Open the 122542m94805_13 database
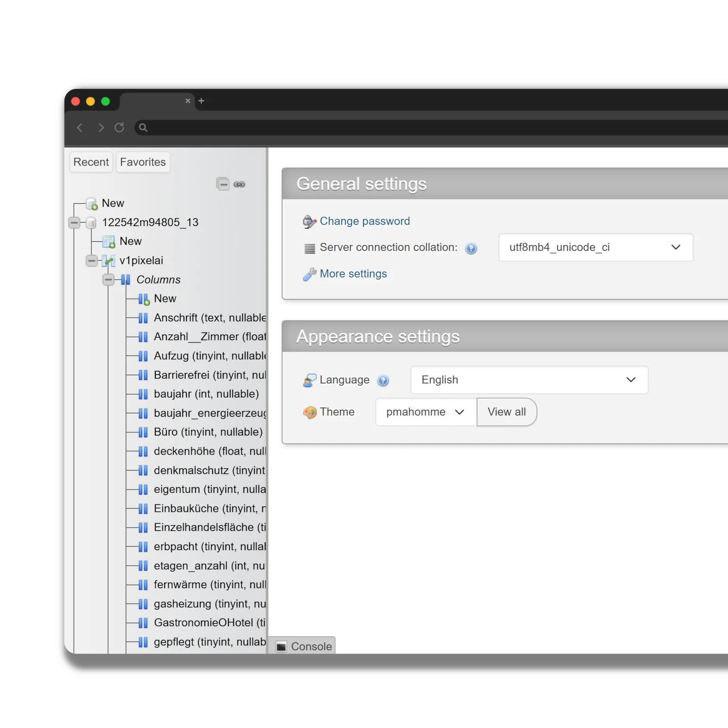The image size is (728, 728). click(x=150, y=222)
